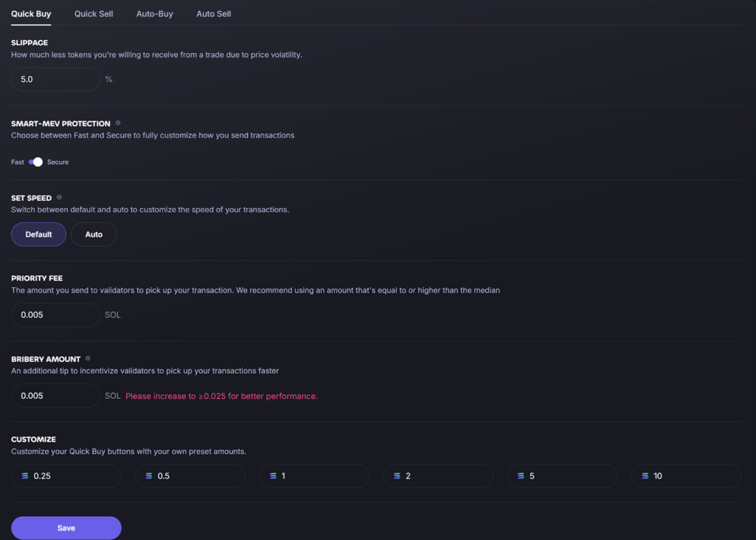This screenshot has width=756, height=540.
Task: Click the Bribery Amount input field
Action: click(x=55, y=396)
